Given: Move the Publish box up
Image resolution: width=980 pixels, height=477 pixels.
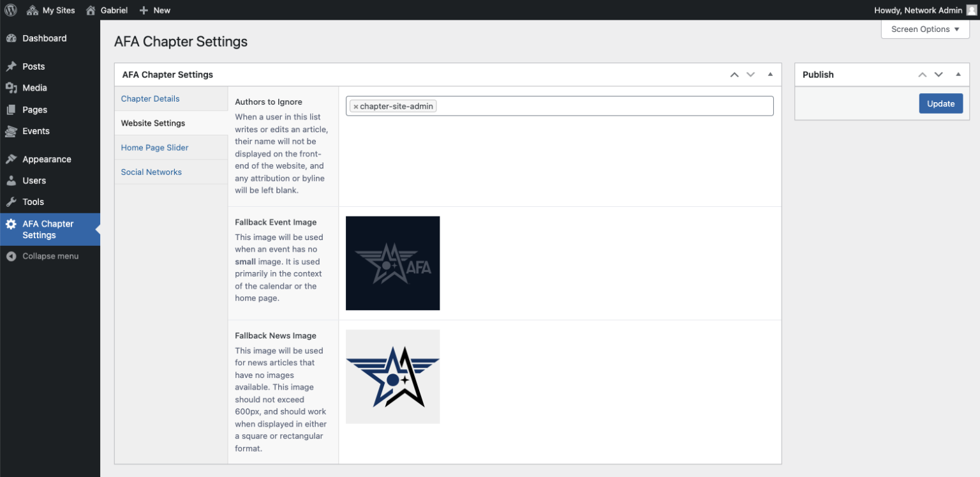Looking at the screenshot, I should 922,75.
